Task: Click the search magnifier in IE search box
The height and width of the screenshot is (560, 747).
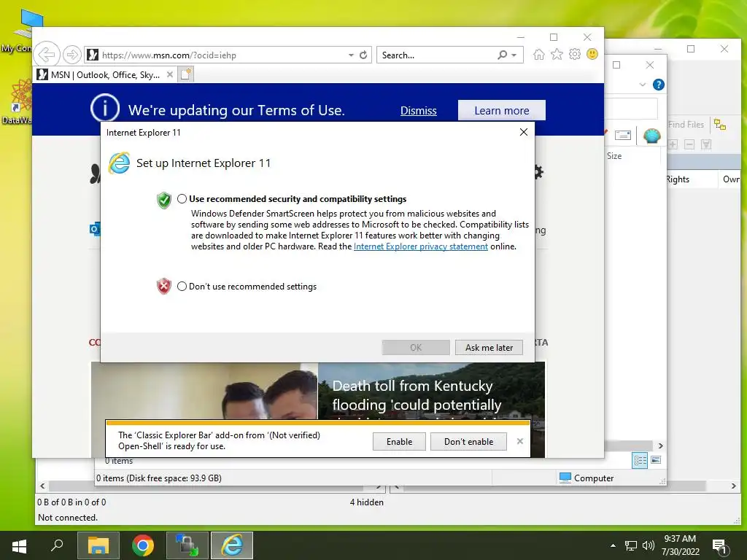Action: point(502,55)
